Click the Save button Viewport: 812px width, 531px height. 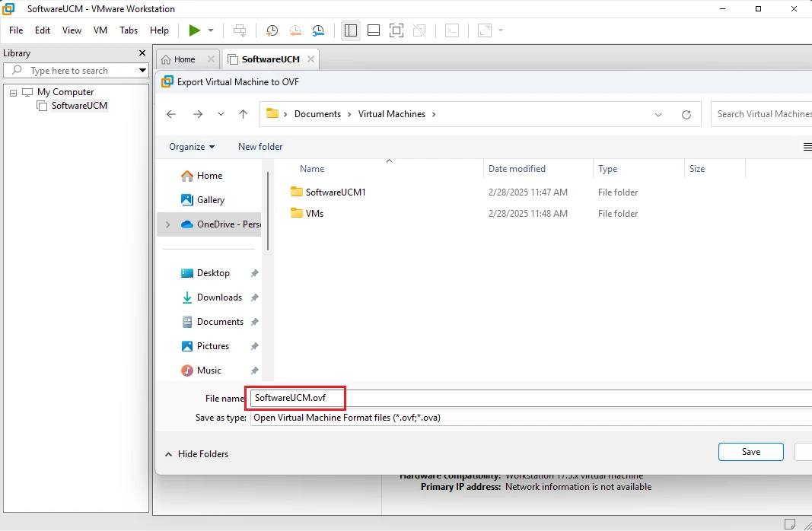click(751, 452)
